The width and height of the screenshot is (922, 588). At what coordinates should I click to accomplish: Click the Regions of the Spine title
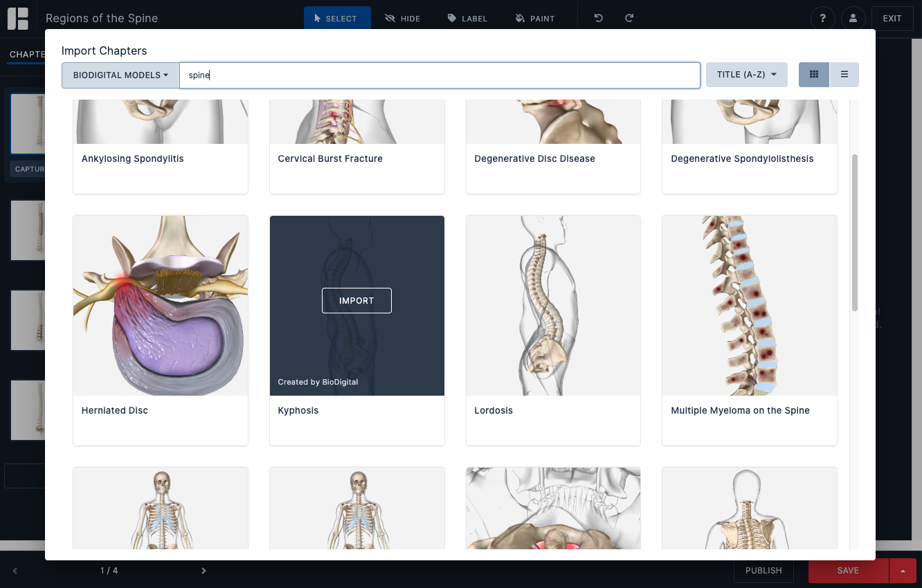[x=102, y=19]
